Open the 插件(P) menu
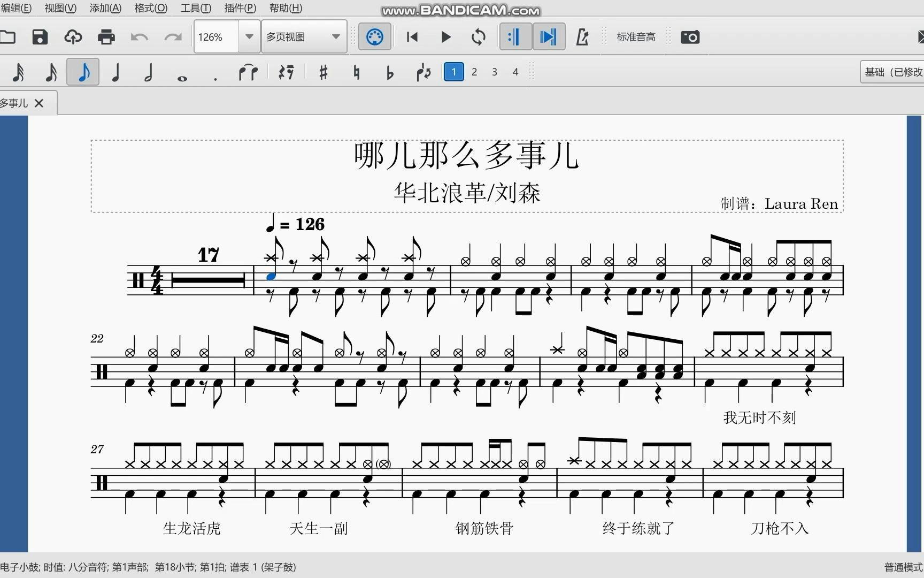The image size is (924, 578). coord(240,8)
